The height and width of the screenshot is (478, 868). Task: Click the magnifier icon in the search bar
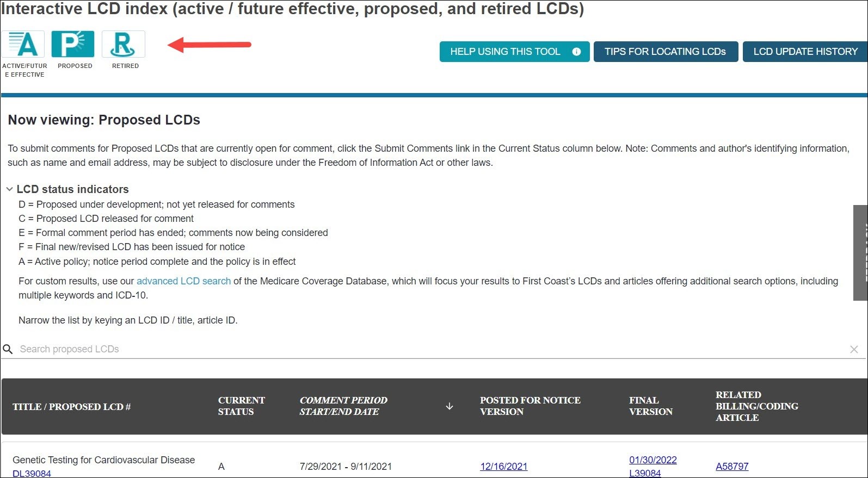8,349
